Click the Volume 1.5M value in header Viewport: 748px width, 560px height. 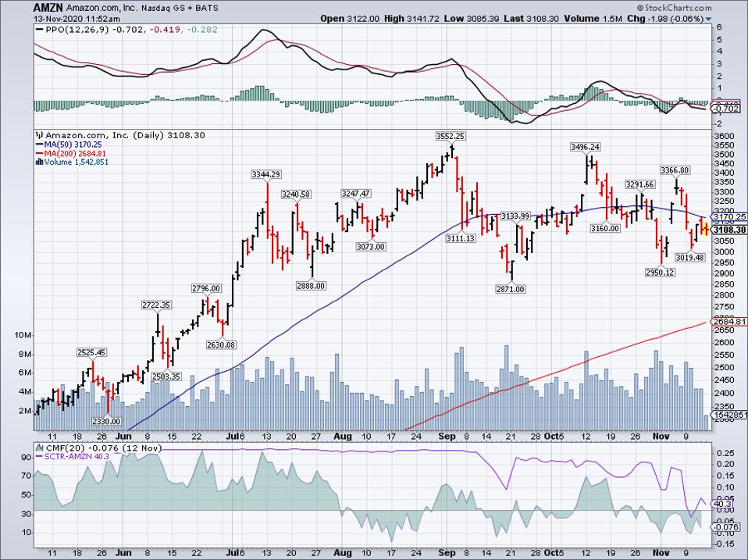click(593, 19)
